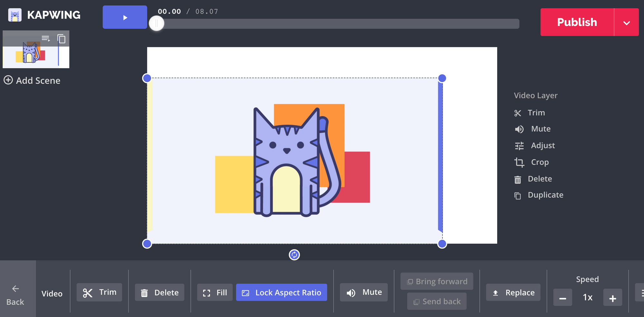Click the playhead on the timeline slider
This screenshot has height=317, width=644.
(x=156, y=23)
